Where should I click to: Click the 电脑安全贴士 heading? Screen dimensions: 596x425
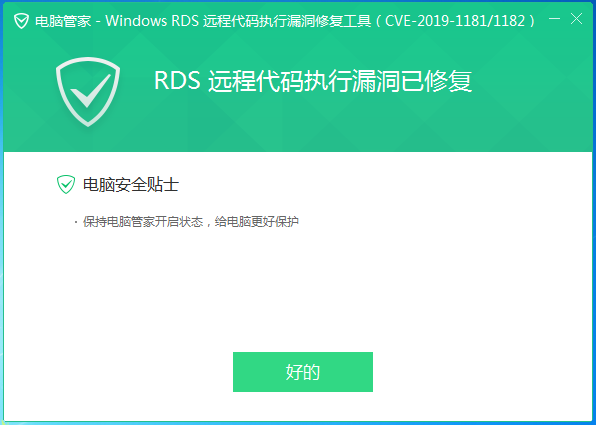click(131, 185)
